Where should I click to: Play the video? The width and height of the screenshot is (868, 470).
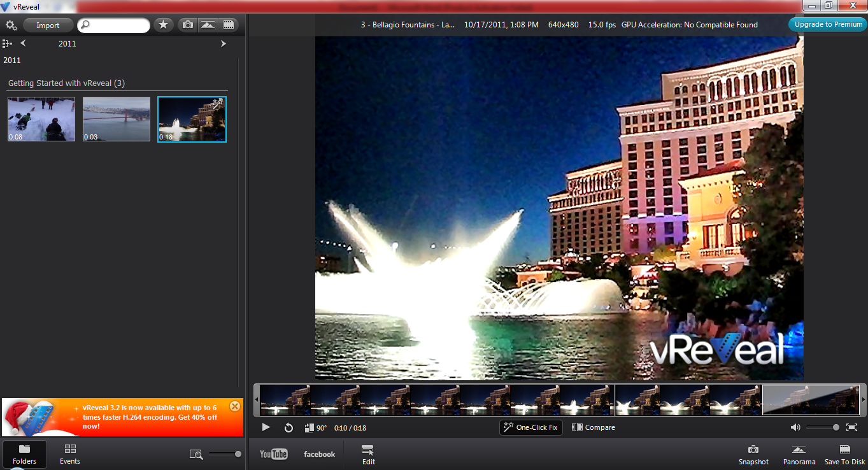click(x=266, y=427)
